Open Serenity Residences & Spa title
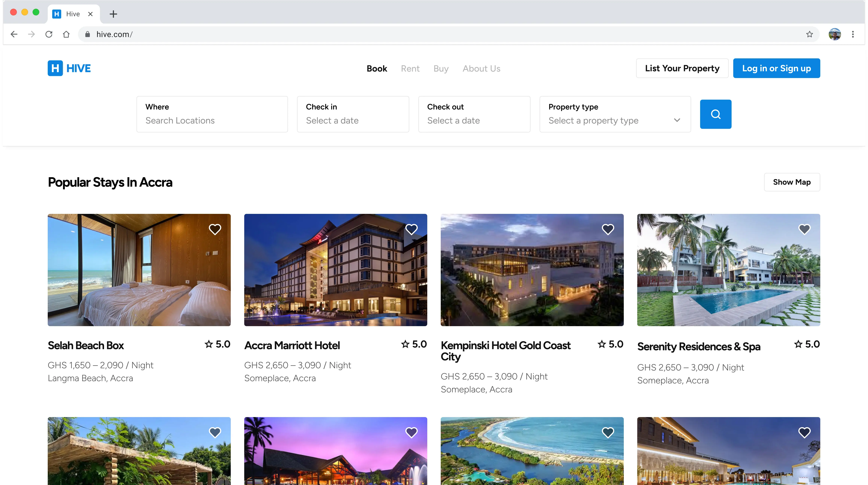Viewport: 868px width, 485px height. (x=698, y=347)
